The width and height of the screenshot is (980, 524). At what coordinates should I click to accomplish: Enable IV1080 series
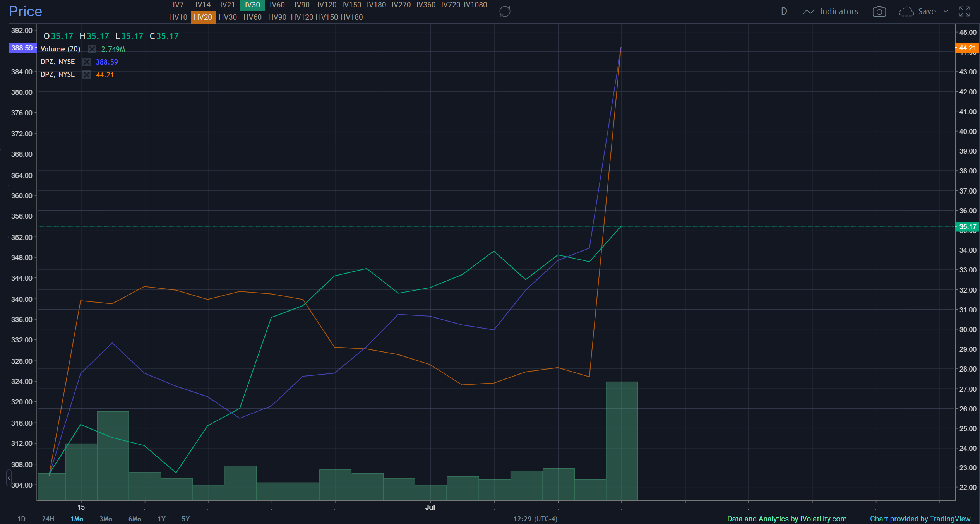(475, 5)
